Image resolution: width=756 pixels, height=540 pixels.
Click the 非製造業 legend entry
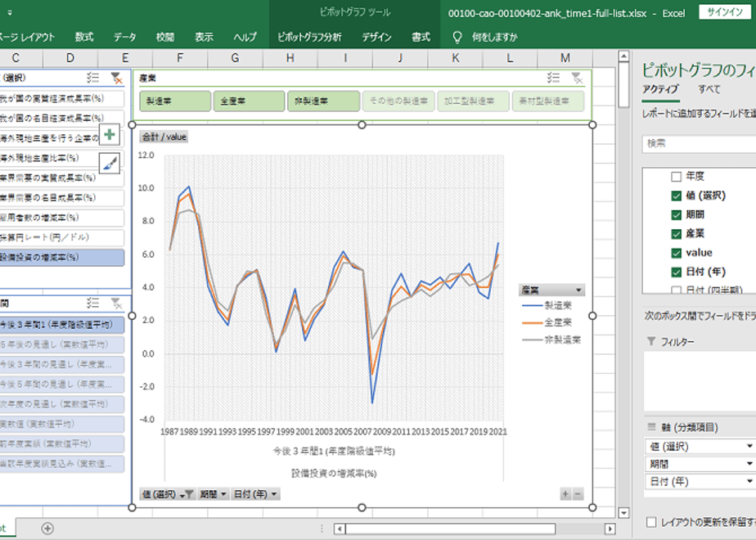coord(552,340)
